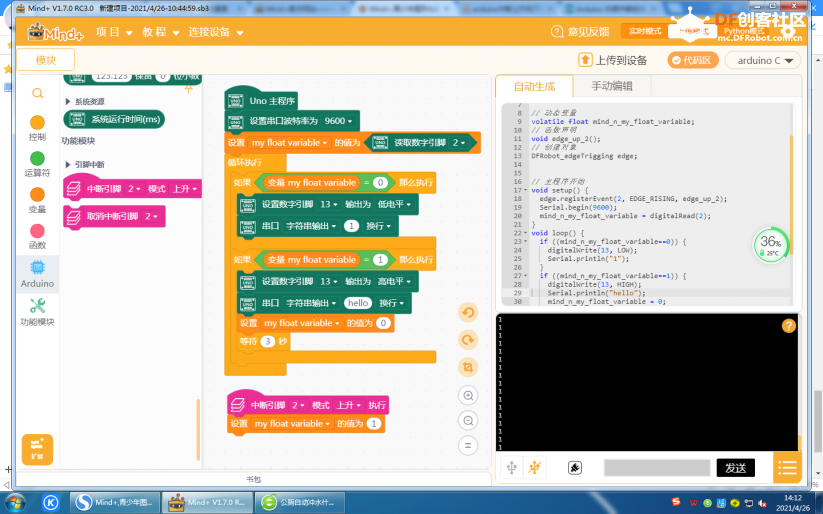Image resolution: width=823 pixels, height=514 pixels.
Task: Select the 函数 pink category circle
Action: (37, 231)
